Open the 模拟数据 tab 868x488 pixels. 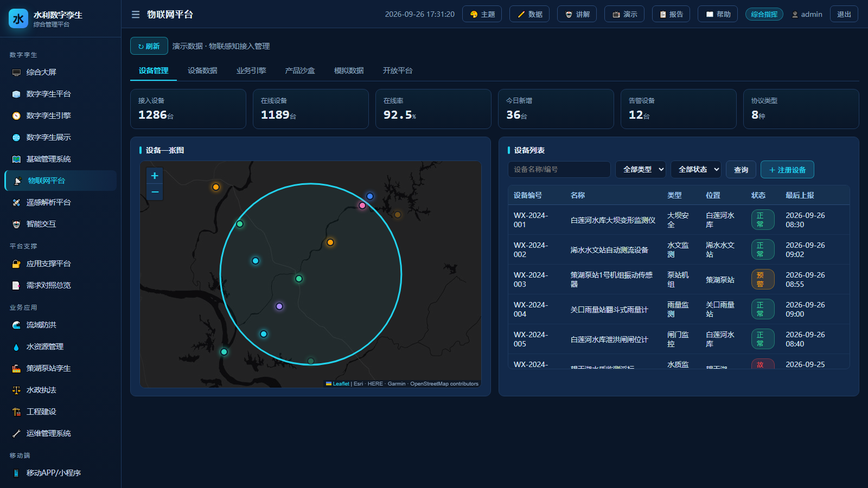(x=349, y=70)
